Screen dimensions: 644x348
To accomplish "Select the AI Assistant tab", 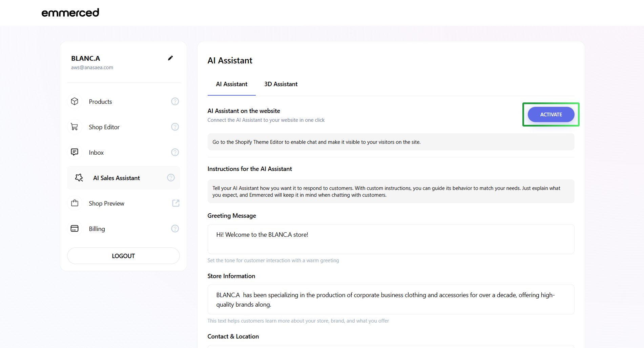I will tap(232, 84).
